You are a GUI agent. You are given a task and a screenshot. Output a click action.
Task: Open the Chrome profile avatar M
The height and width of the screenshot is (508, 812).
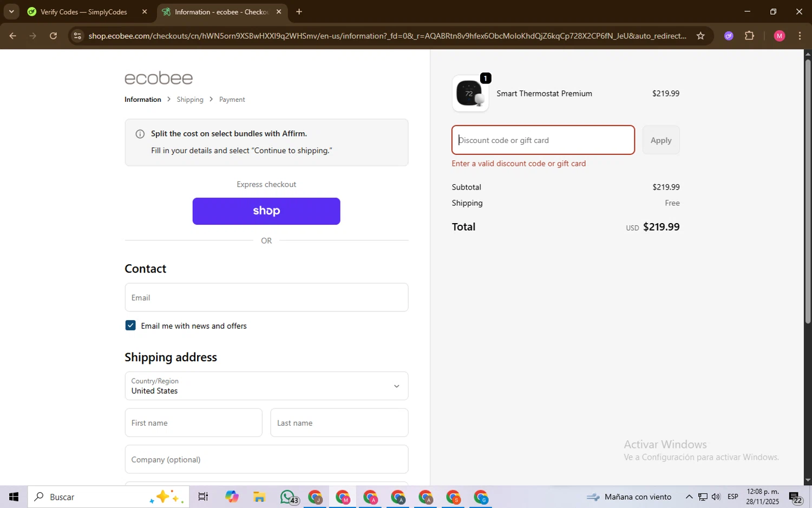point(780,36)
